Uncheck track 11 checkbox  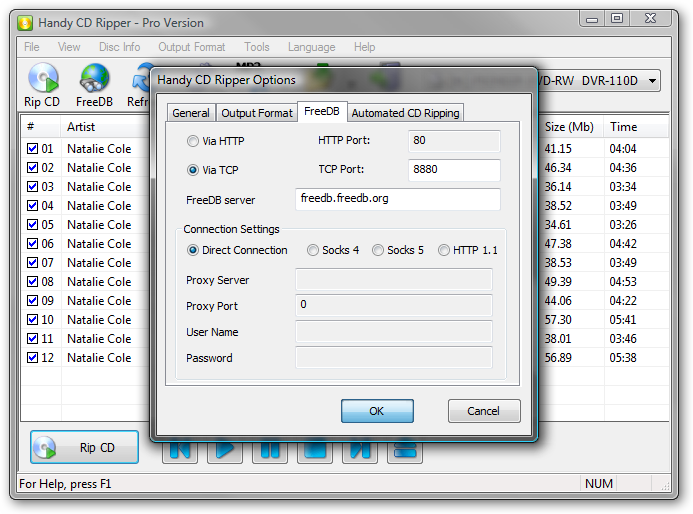32,339
